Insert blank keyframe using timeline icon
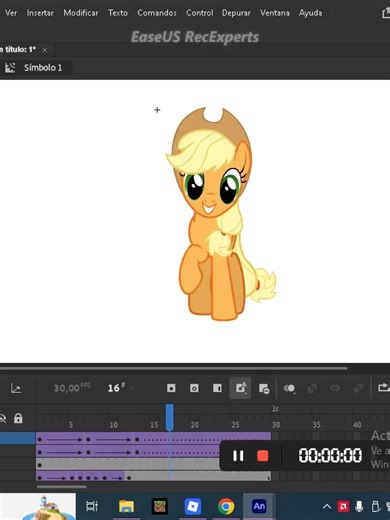This screenshot has height=520, width=390. tap(194, 388)
